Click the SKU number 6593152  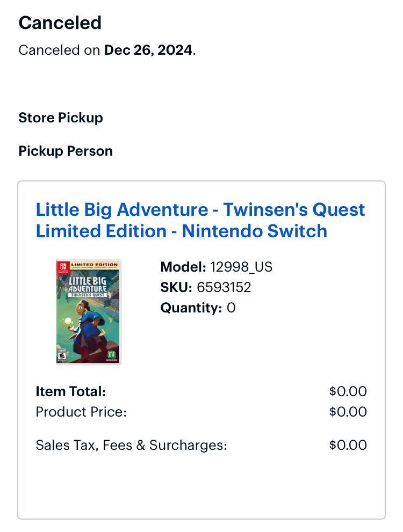coord(224,287)
